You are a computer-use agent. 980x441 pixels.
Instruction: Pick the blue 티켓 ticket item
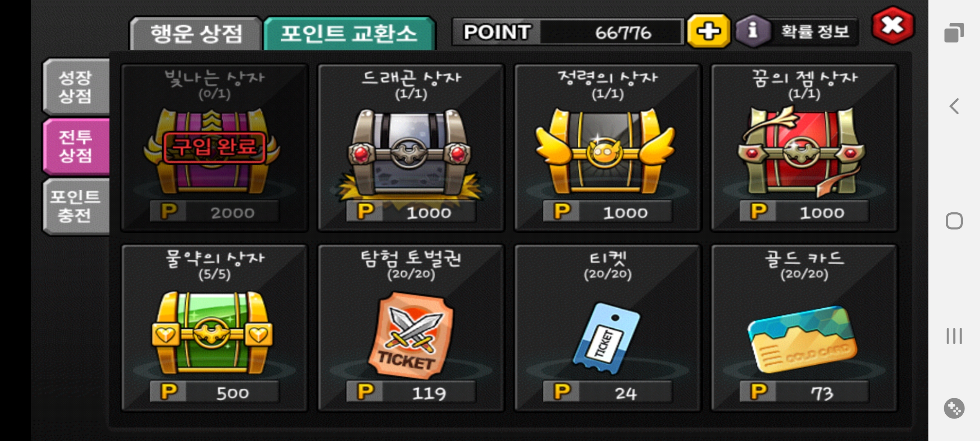click(x=607, y=337)
